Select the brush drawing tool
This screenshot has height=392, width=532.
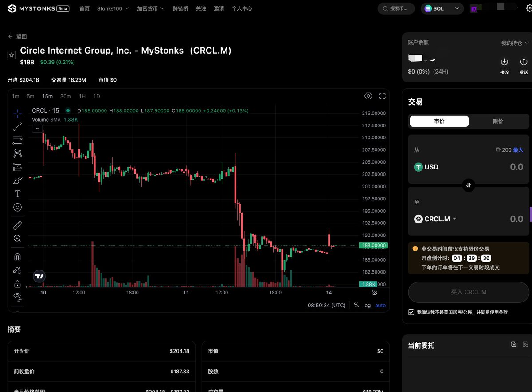[x=17, y=180]
